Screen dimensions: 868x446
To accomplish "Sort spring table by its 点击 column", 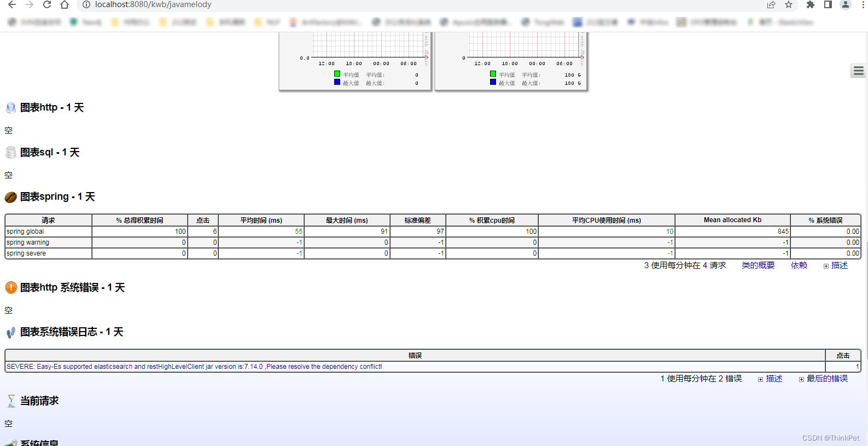I will [203, 220].
